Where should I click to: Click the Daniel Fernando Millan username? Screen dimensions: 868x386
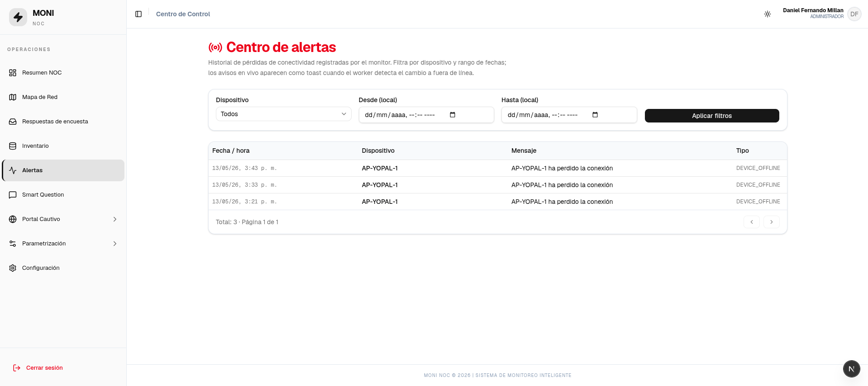(813, 10)
